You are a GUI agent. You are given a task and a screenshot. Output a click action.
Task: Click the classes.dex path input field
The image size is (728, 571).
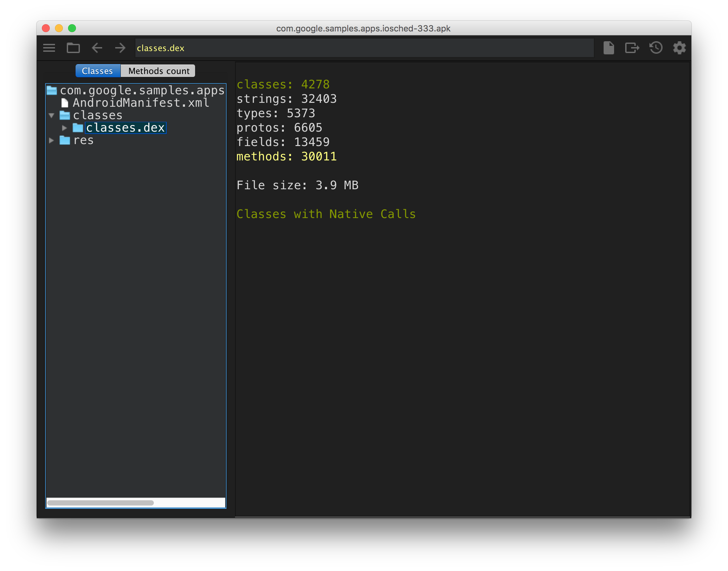point(364,48)
